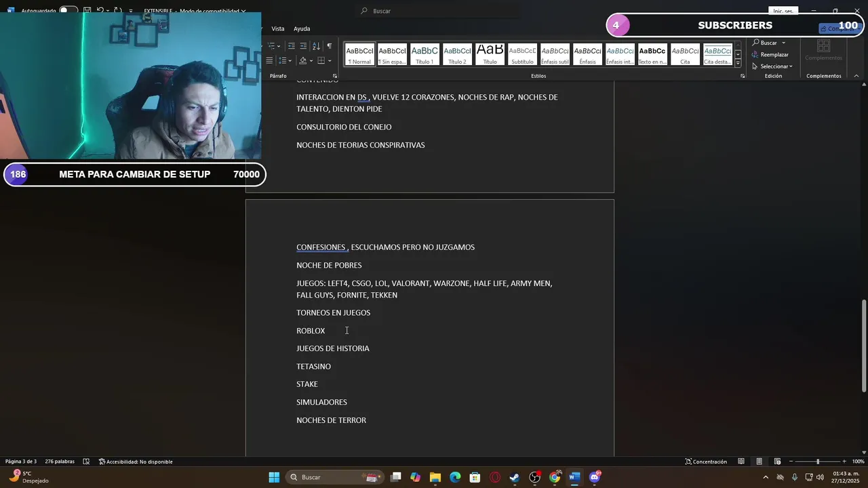Switch to Concentración focus mode
Image resolution: width=868 pixels, height=488 pixels.
click(x=705, y=462)
